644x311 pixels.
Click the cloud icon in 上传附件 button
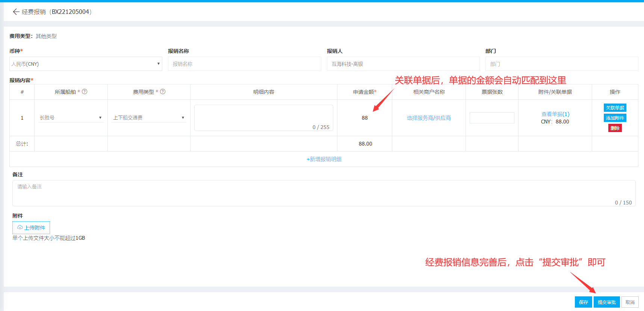pos(20,228)
